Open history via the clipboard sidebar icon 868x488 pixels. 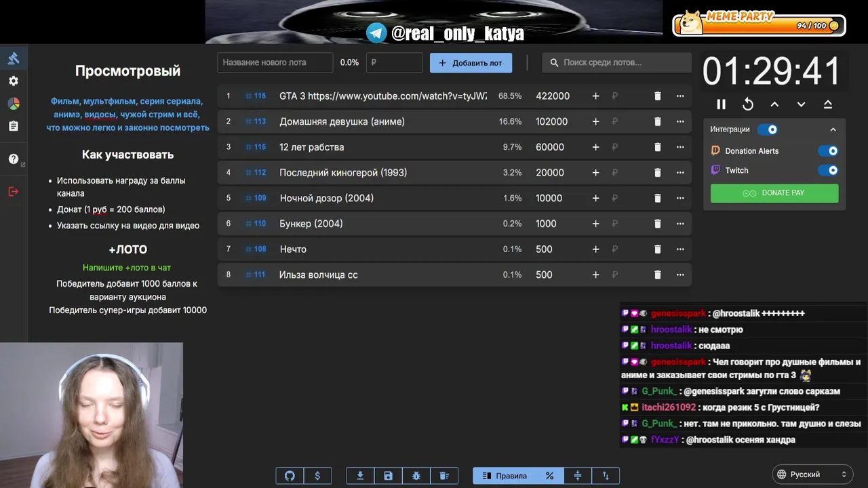pos(14,126)
